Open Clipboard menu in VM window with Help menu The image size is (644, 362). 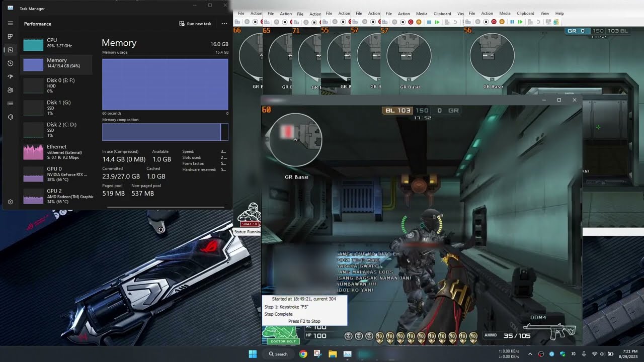[x=525, y=14]
